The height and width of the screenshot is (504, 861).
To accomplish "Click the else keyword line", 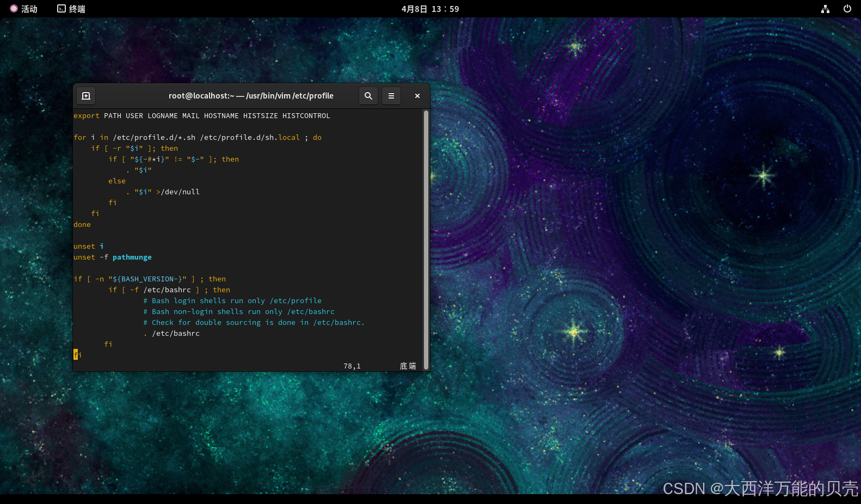I will point(117,181).
